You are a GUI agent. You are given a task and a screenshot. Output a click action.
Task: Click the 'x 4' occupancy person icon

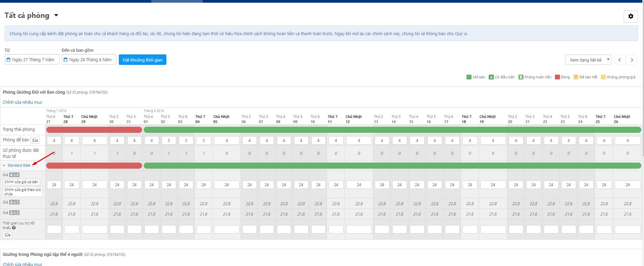14,175
